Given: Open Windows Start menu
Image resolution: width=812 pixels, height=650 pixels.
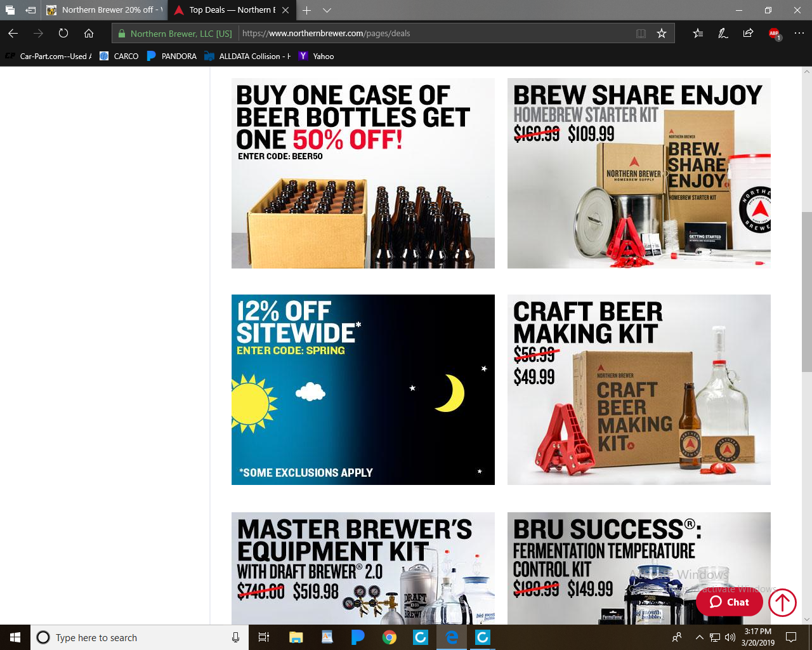Looking at the screenshot, I should [x=15, y=637].
